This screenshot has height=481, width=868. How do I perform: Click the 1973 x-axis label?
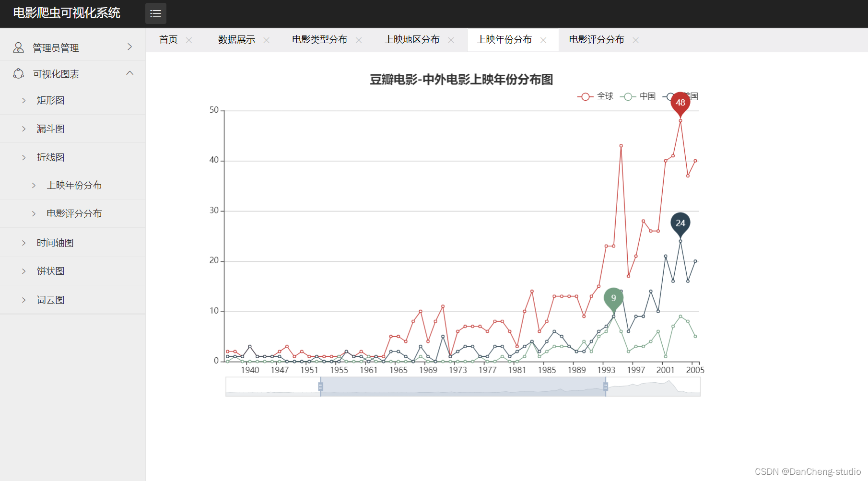click(x=457, y=370)
